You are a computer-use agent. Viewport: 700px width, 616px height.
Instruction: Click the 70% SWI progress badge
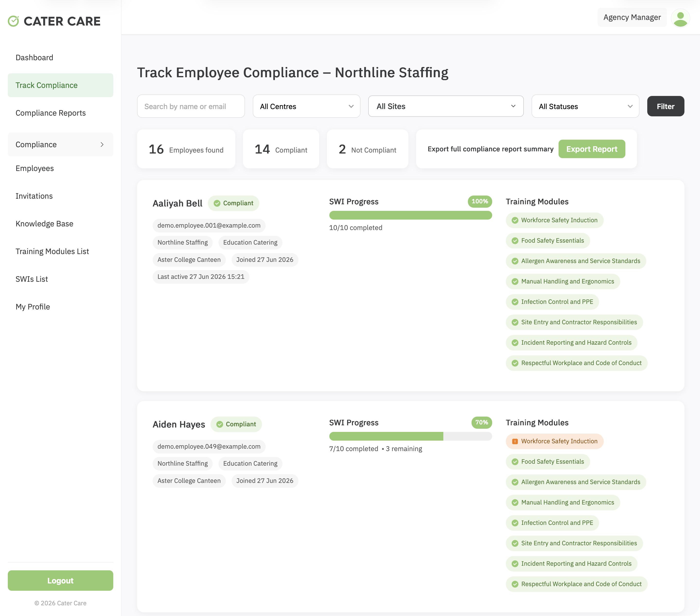coord(481,423)
